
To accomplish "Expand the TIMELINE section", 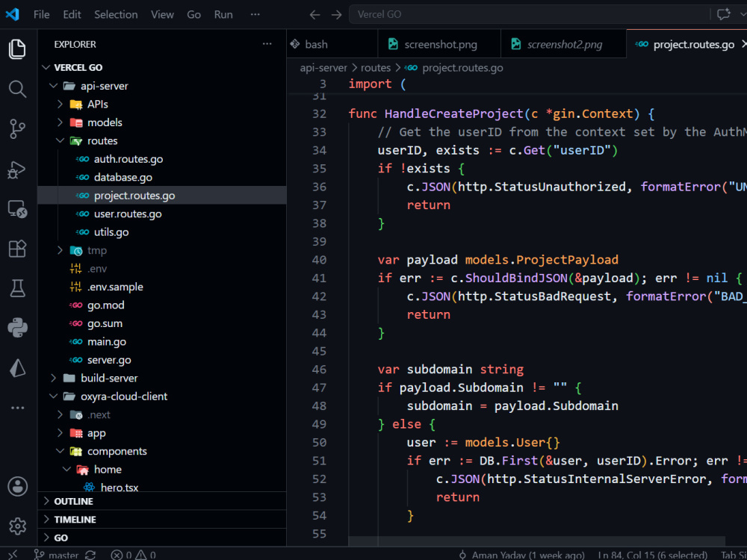I will (x=162, y=520).
